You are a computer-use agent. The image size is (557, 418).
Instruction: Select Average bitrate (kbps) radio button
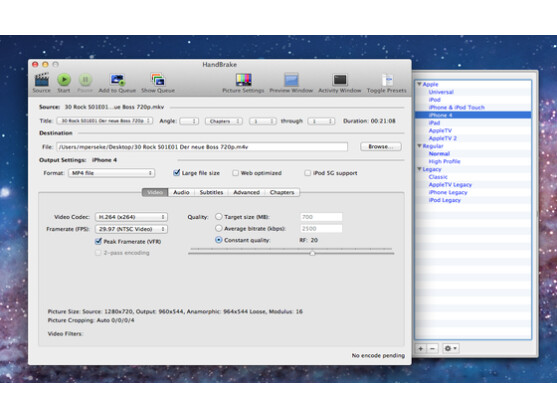219,228
